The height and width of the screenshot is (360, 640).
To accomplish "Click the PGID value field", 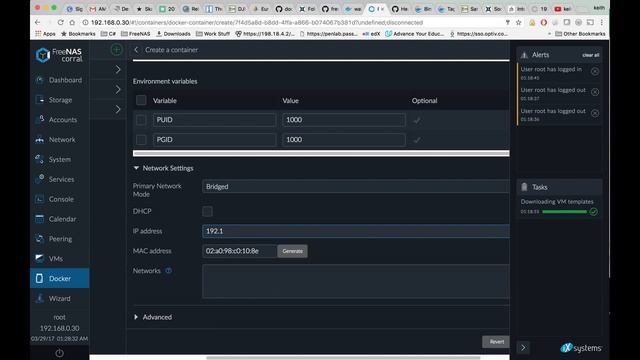I will pyautogui.click(x=344, y=140).
